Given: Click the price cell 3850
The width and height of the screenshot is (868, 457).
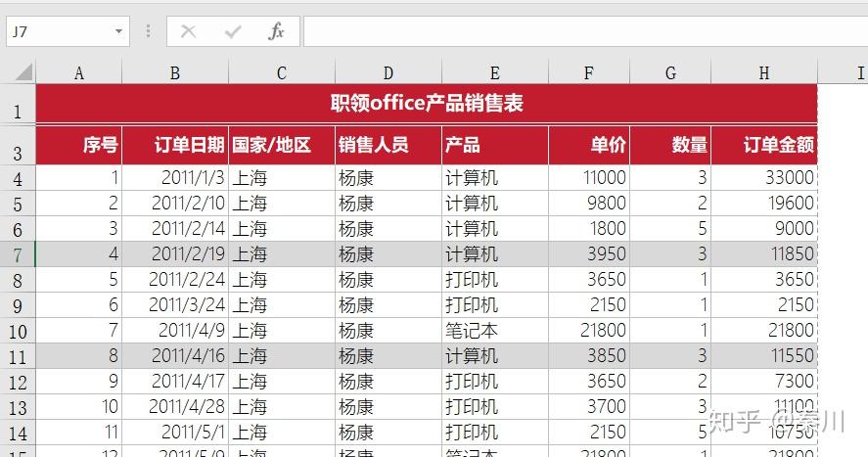Looking at the screenshot, I should (x=589, y=356).
